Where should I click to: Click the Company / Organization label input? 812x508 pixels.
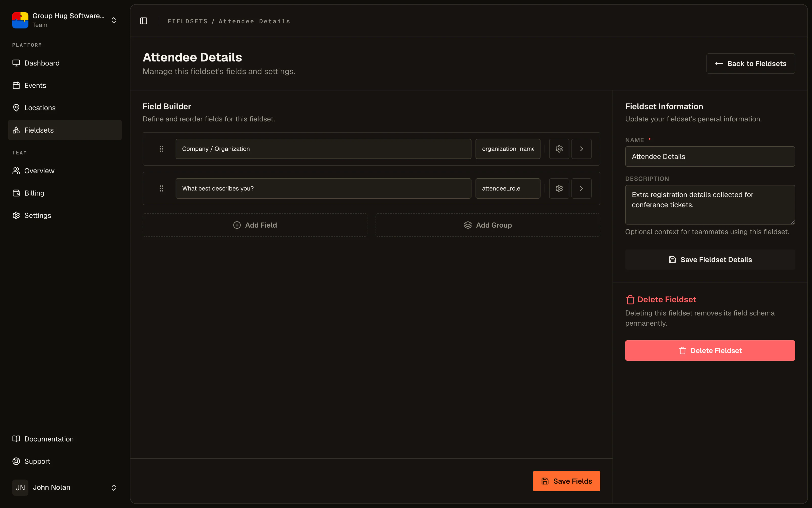[x=323, y=149]
